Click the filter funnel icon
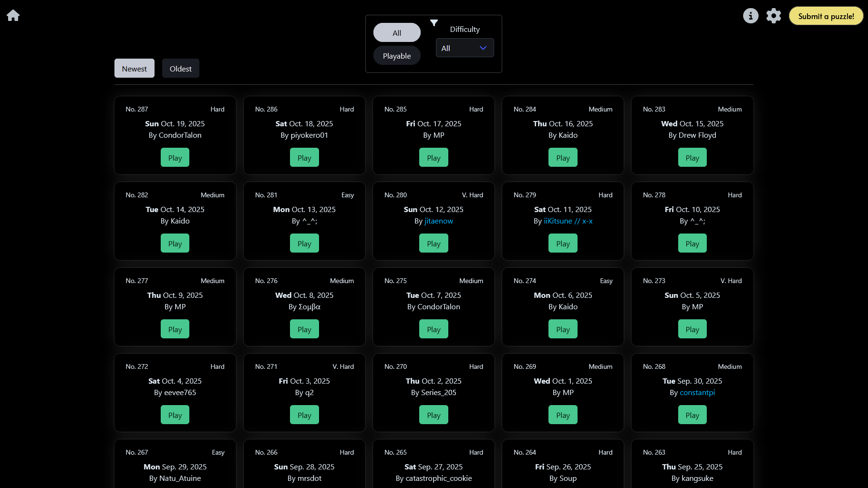Screen dimensions: 868x488 click(x=434, y=23)
